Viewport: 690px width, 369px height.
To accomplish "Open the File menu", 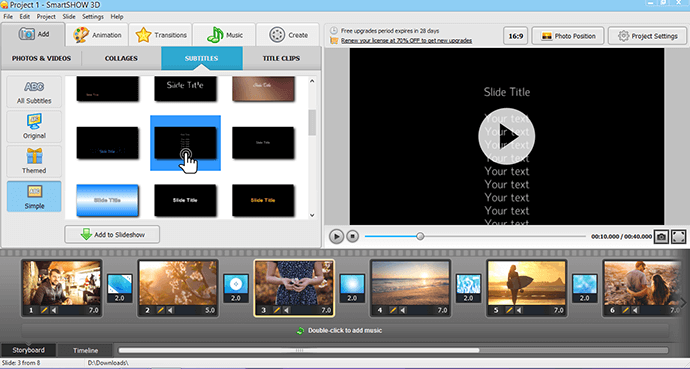I will [x=8, y=17].
